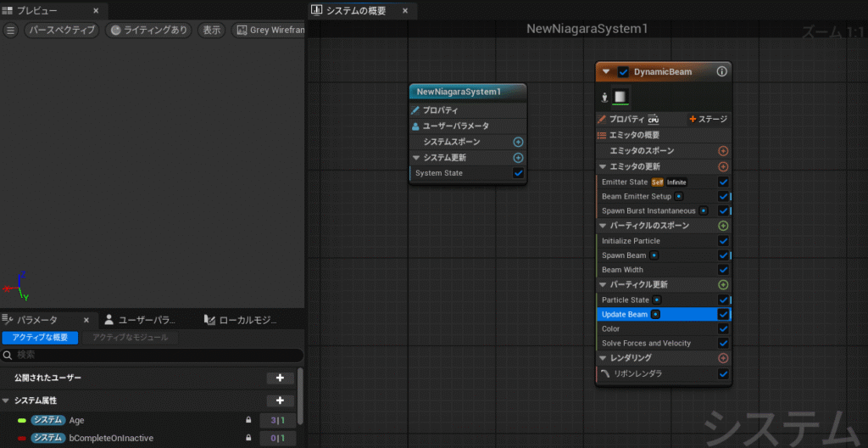This screenshot has width=868, height=448.
Task: Click the parameters 検索 search field
Action: coord(153,356)
